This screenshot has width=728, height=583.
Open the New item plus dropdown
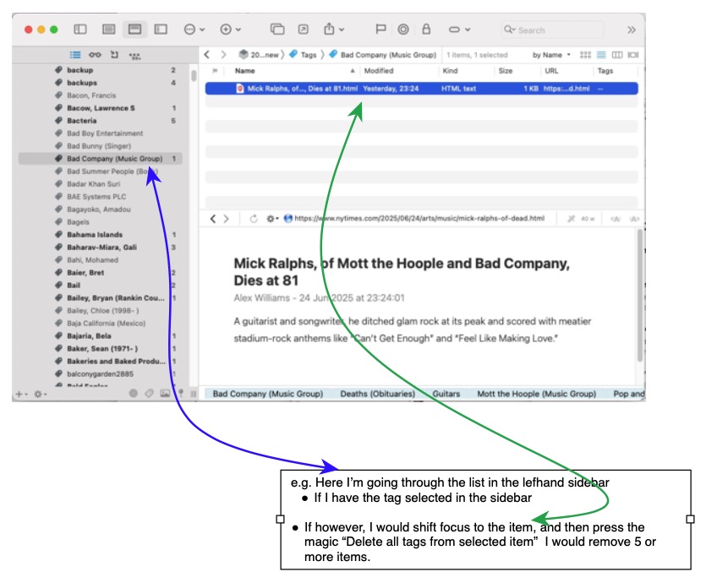tap(230, 30)
